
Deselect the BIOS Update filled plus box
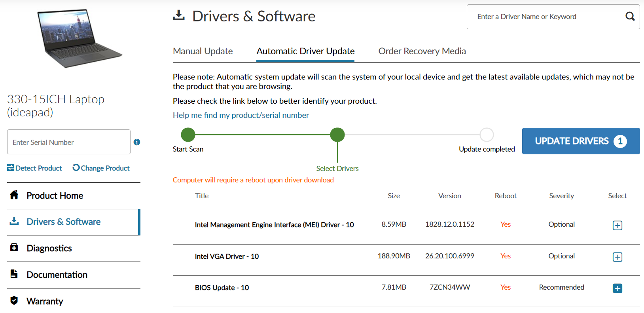tap(617, 288)
